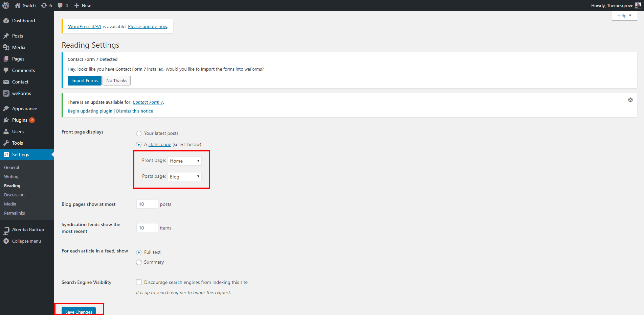Viewport: 644px width, 315px height.
Task: Go to the Permalinks settings submenu
Action: tap(15, 213)
